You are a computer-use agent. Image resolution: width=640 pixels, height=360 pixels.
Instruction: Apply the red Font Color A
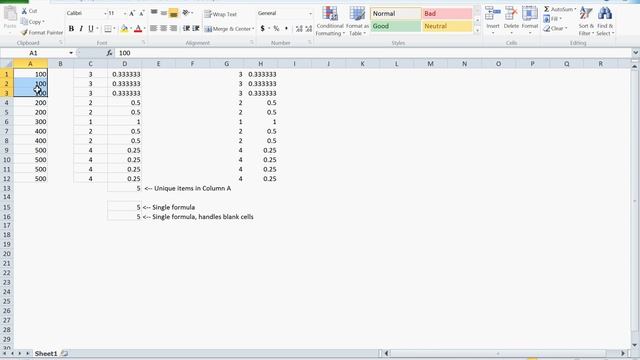138,29
